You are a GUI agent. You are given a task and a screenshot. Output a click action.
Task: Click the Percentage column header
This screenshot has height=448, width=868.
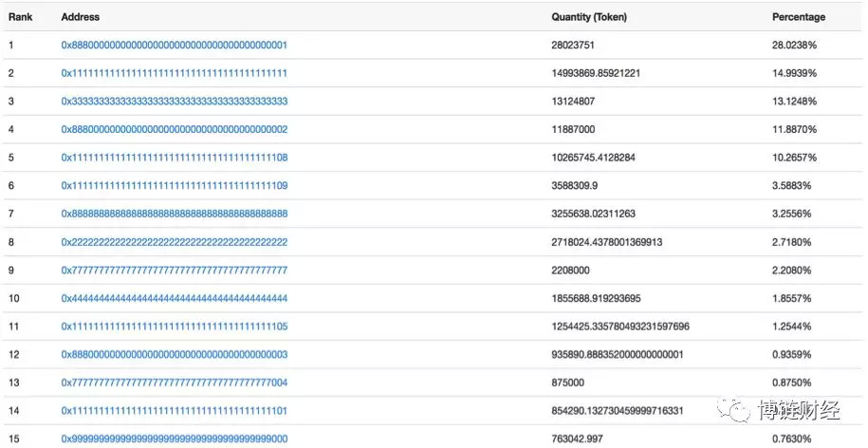[x=798, y=17]
